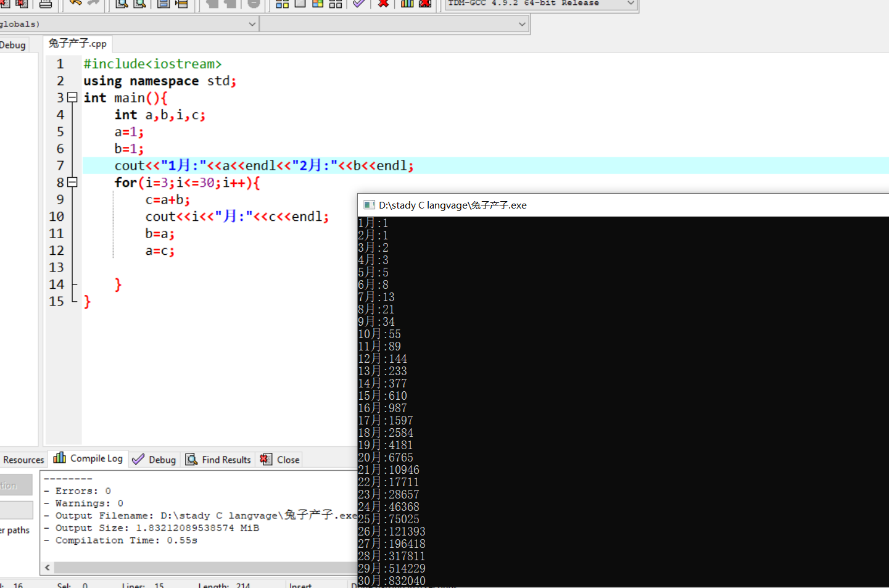This screenshot has height=588, width=889.
Task: Click the 'a=1;' code line
Action: (x=129, y=132)
